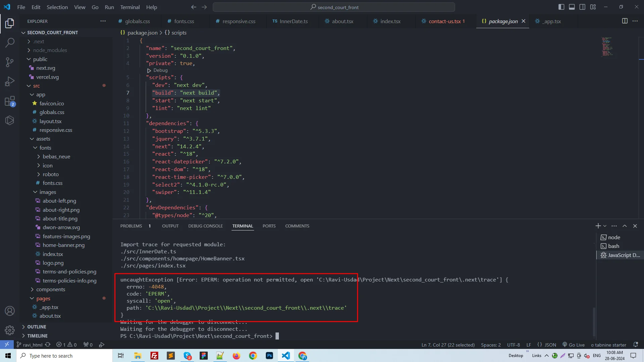The height and width of the screenshot is (362, 644).
Task: Open the Terminal menu
Action: [x=130, y=7]
